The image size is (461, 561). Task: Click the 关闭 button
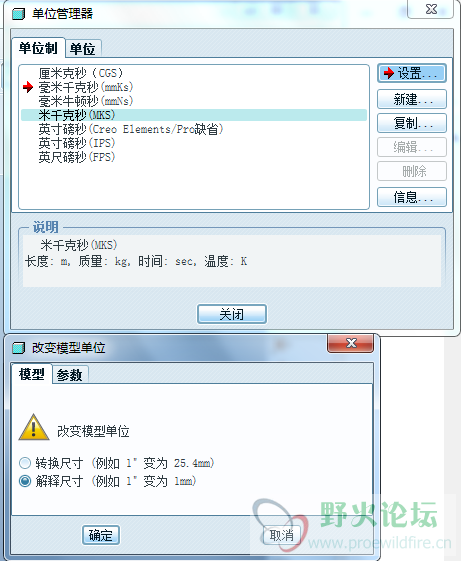[232, 314]
